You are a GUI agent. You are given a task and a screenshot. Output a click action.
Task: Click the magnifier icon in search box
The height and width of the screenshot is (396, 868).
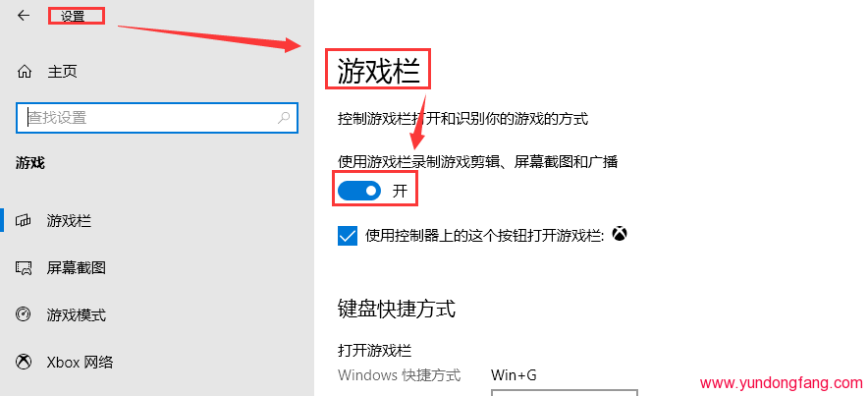tap(284, 117)
